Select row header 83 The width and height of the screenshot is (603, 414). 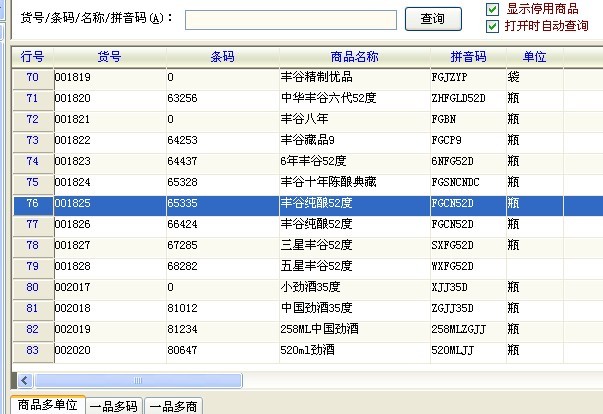(x=33, y=350)
